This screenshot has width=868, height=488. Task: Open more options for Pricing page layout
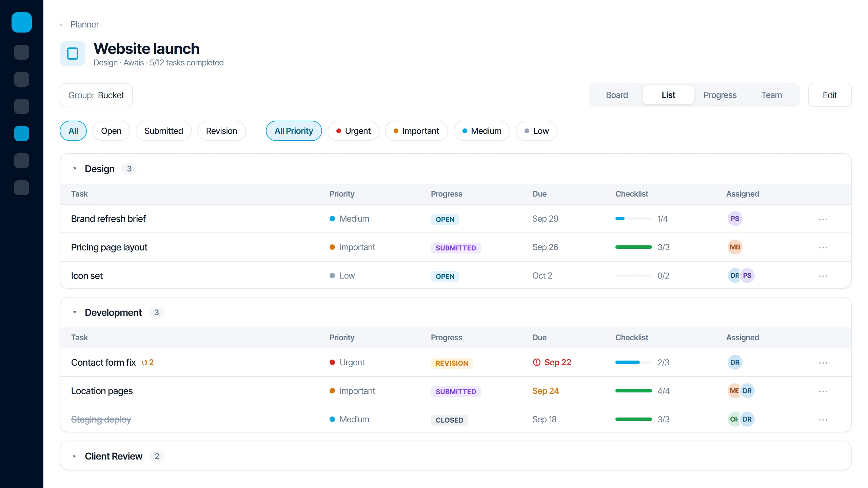(823, 247)
